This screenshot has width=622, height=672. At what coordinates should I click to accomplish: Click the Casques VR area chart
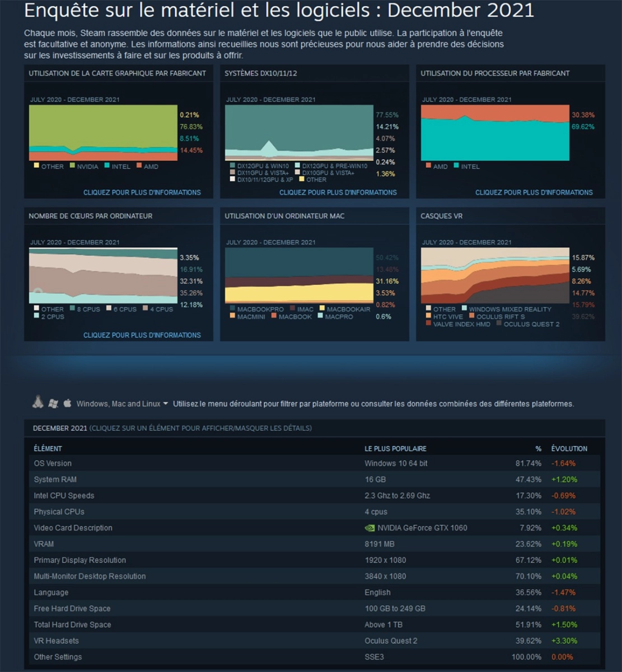(495, 276)
